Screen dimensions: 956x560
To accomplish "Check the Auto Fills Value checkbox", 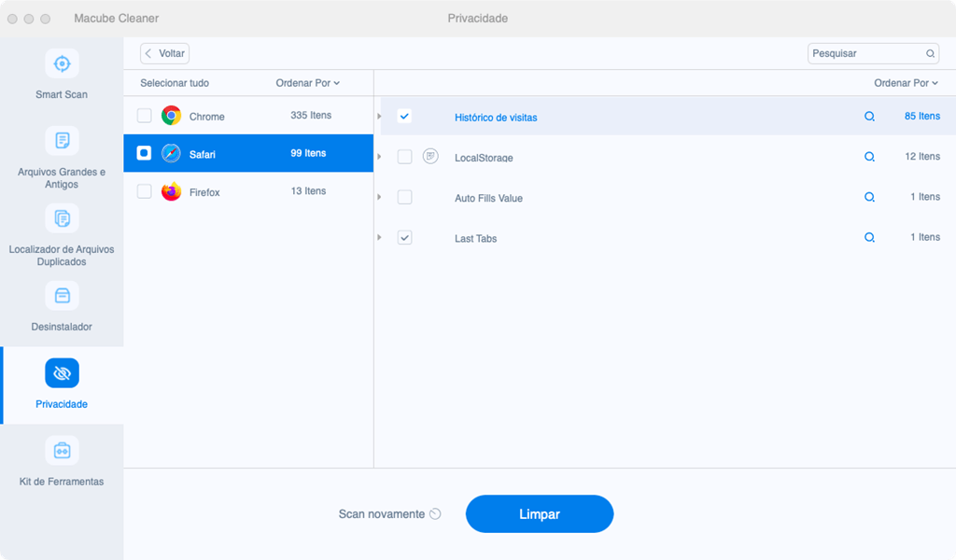I will coord(404,197).
